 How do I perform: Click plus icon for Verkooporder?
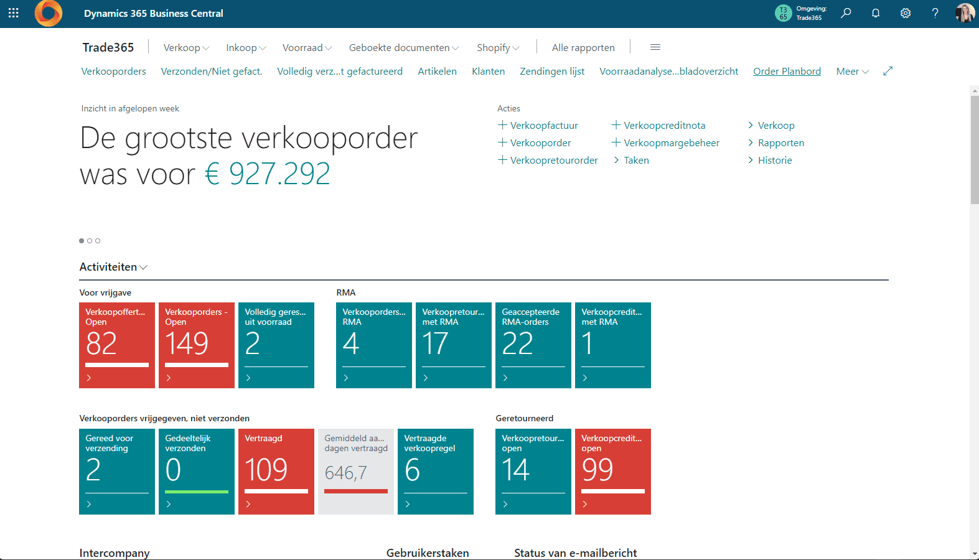pyautogui.click(x=502, y=142)
